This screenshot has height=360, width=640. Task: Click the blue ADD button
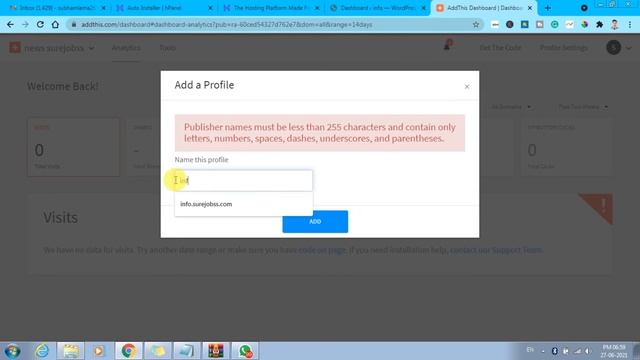pyautogui.click(x=315, y=222)
